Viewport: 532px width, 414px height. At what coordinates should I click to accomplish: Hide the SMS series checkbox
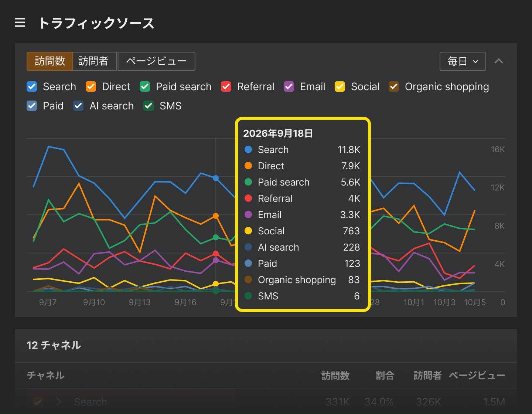(x=149, y=106)
